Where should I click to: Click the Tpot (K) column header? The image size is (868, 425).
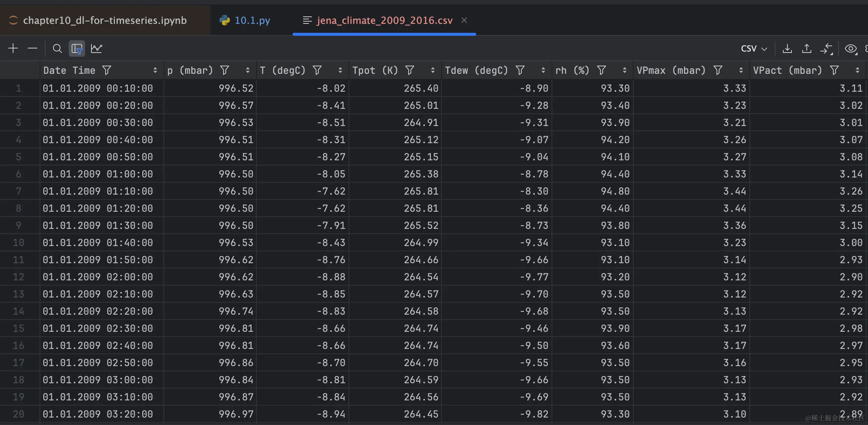[x=375, y=70]
